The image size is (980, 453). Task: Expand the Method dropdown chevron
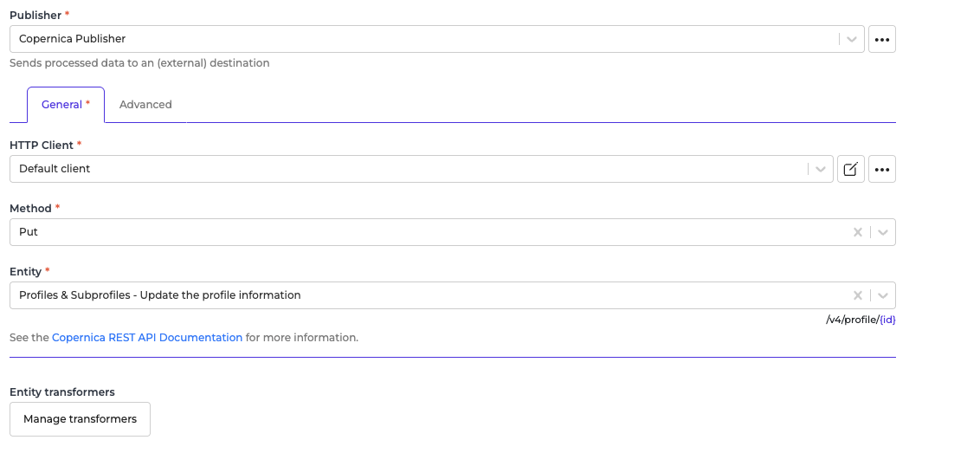click(882, 232)
